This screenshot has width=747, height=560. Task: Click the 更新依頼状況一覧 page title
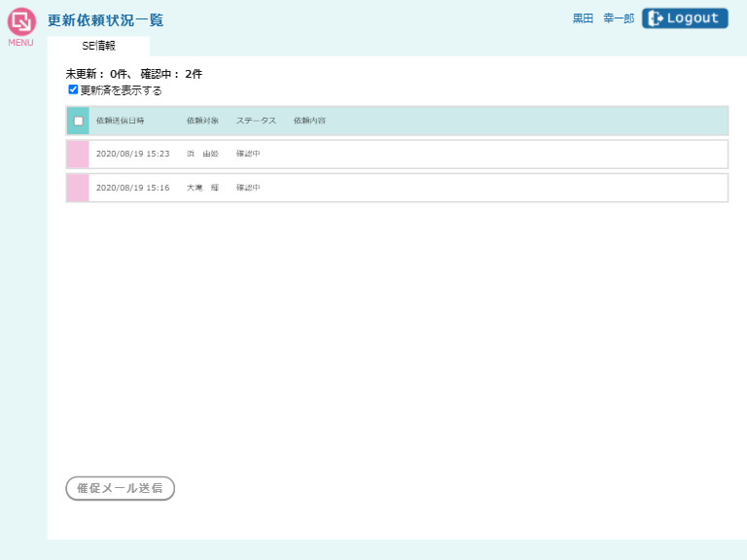[105, 20]
